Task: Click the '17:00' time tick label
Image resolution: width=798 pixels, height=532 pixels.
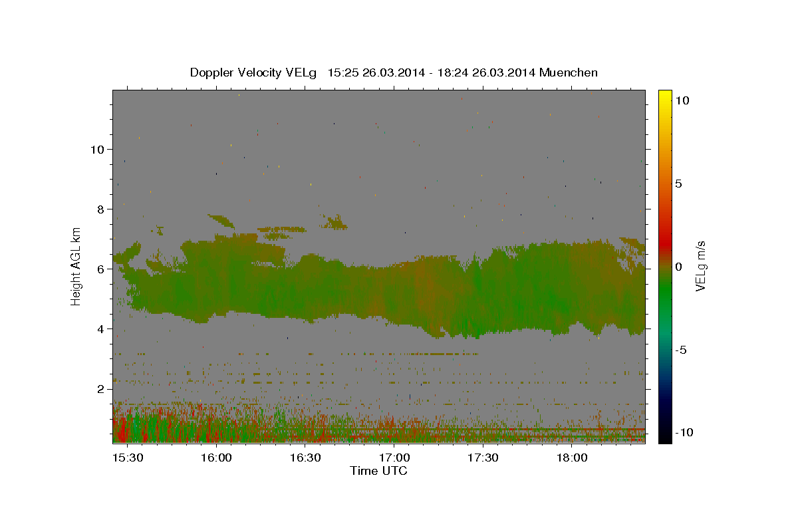Action: 394,458
